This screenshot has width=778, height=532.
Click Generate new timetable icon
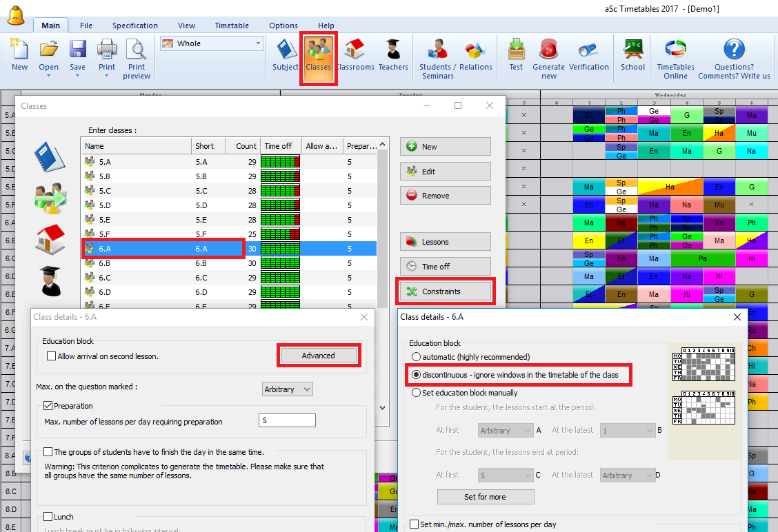549,54
